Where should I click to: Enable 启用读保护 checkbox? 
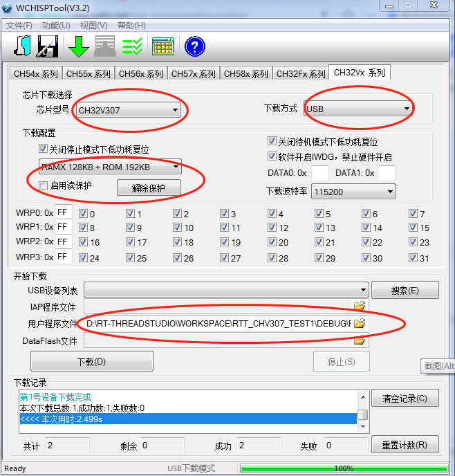43,185
